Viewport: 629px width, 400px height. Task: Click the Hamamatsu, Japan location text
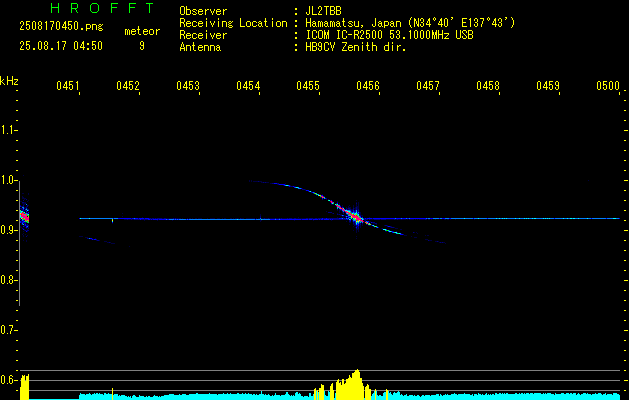pyautogui.click(x=410, y=23)
